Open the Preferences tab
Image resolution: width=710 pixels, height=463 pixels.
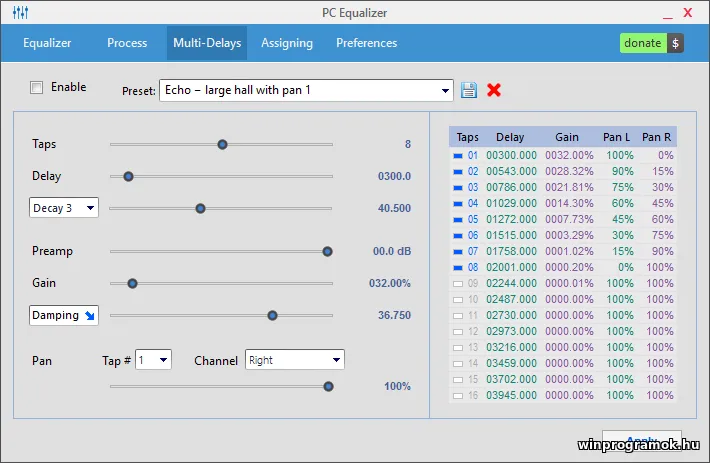366,43
